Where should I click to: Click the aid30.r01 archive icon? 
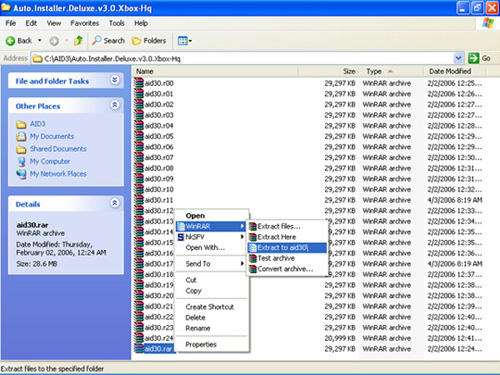point(139,94)
